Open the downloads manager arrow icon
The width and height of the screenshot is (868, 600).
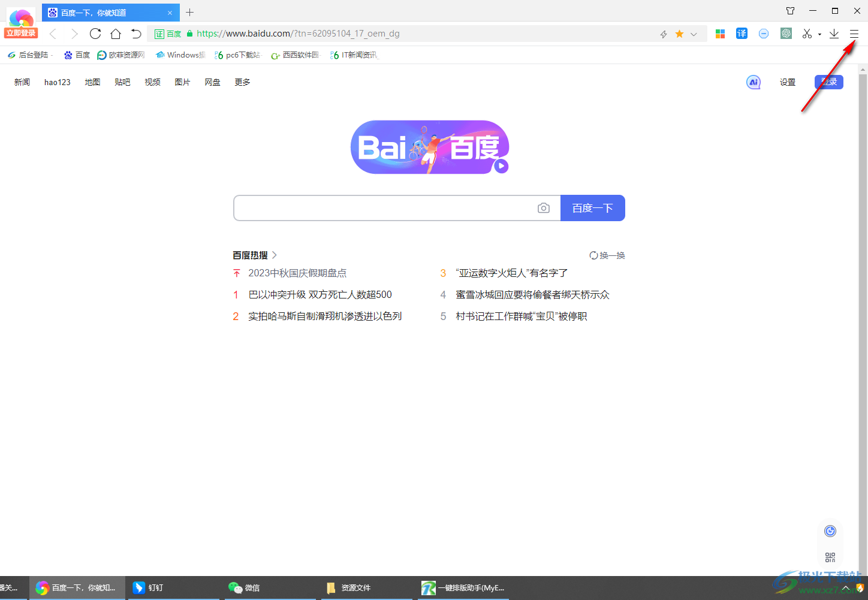[x=834, y=34]
